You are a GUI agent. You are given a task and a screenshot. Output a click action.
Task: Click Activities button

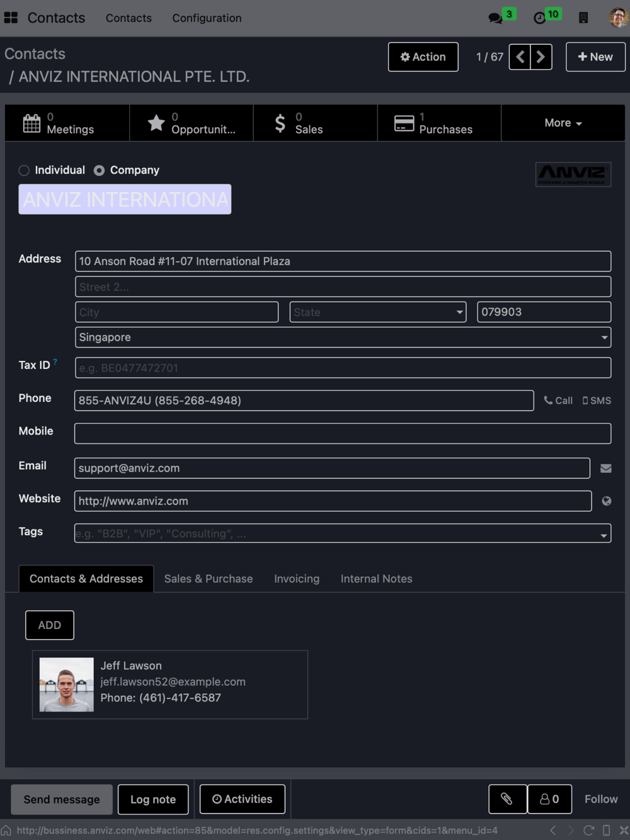[243, 799]
